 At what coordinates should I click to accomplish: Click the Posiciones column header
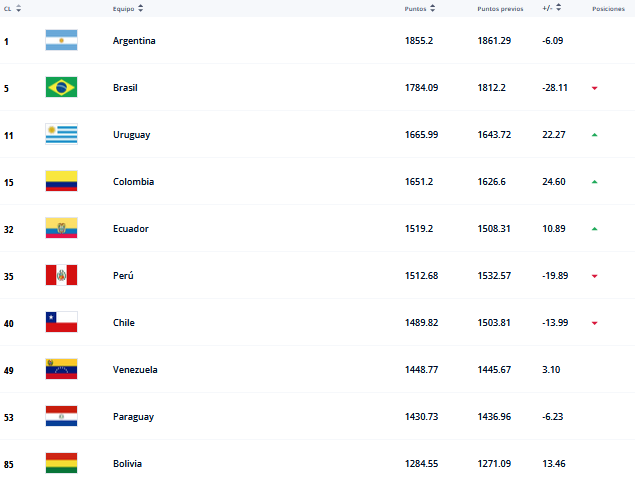[x=608, y=8]
